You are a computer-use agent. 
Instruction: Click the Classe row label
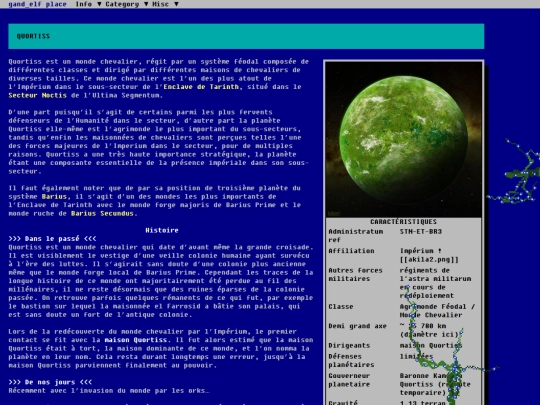coord(341,307)
